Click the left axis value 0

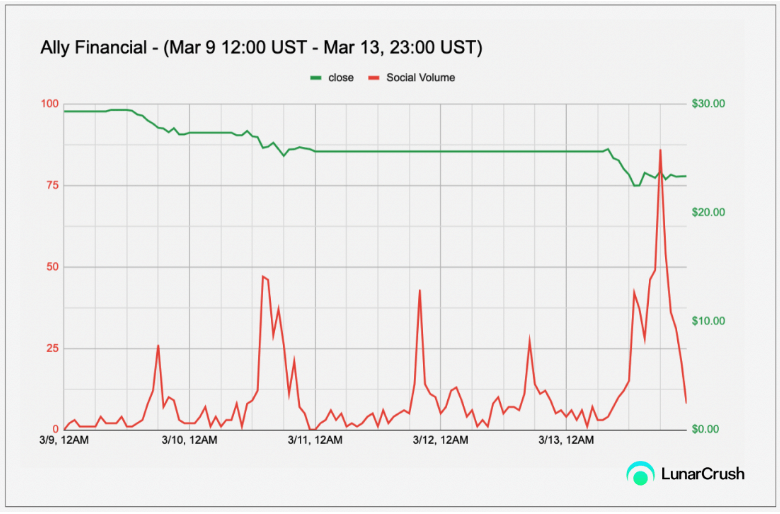click(55, 429)
